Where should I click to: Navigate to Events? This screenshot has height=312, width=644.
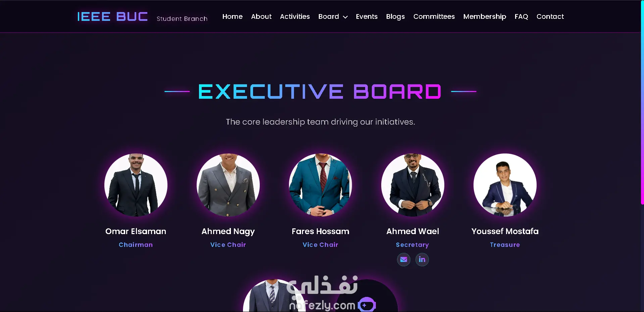coord(366,16)
